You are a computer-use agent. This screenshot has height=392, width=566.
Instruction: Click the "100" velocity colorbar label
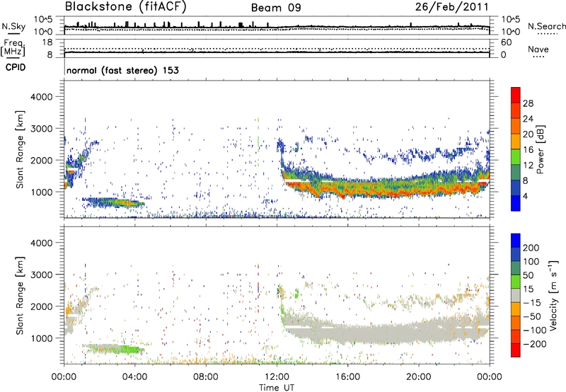531,262
